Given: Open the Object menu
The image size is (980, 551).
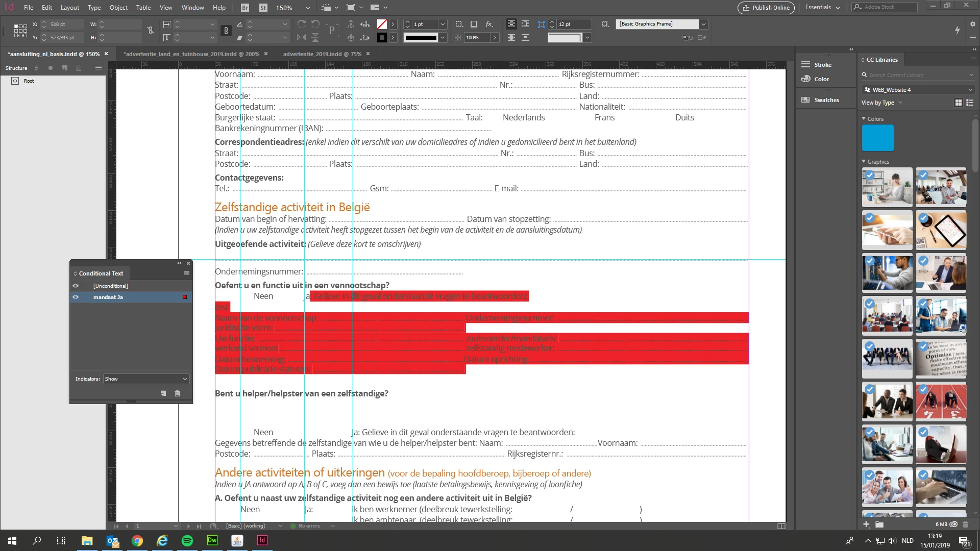Looking at the screenshot, I should (118, 8).
